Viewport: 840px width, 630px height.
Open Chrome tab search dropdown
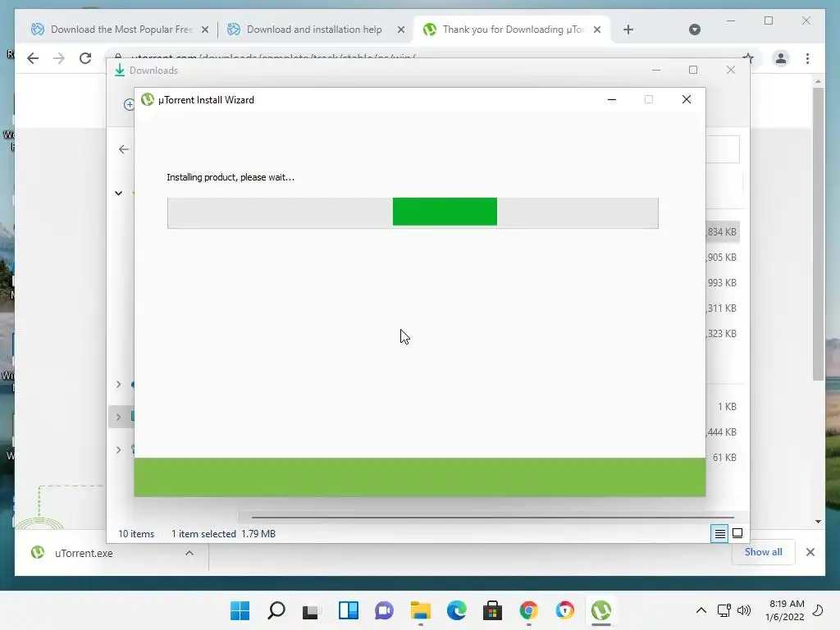pyautogui.click(x=694, y=30)
